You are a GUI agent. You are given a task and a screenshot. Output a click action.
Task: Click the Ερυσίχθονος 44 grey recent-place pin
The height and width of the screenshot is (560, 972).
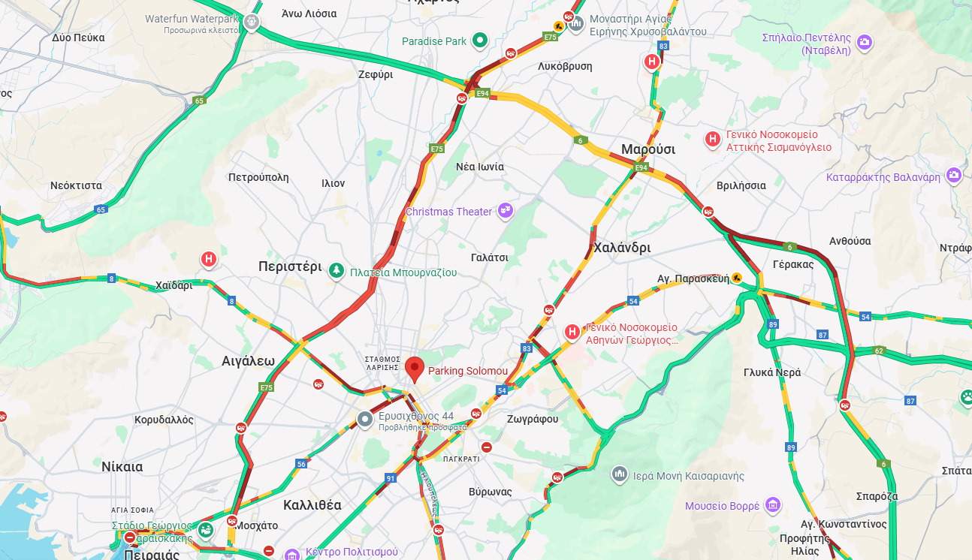[x=365, y=419]
